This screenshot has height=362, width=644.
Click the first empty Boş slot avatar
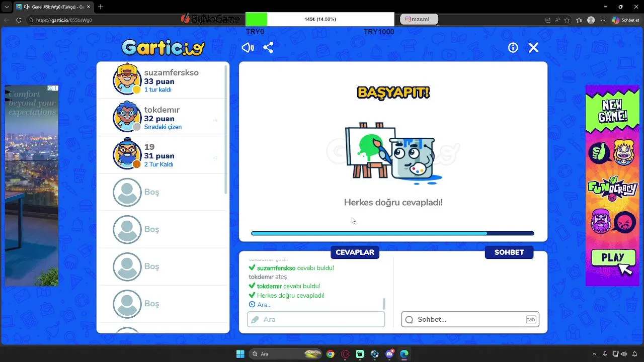click(127, 192)
